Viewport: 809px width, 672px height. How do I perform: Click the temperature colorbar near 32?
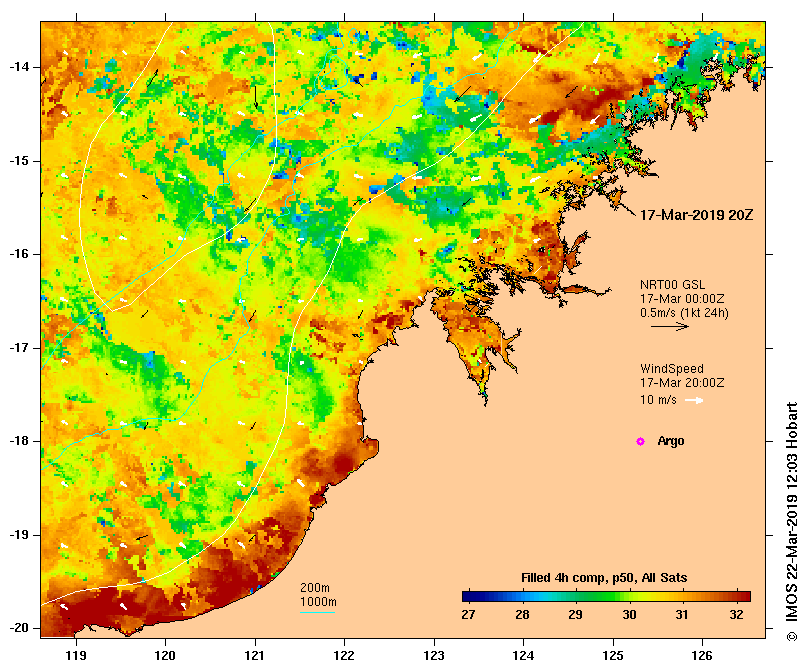tap(737, 597)
